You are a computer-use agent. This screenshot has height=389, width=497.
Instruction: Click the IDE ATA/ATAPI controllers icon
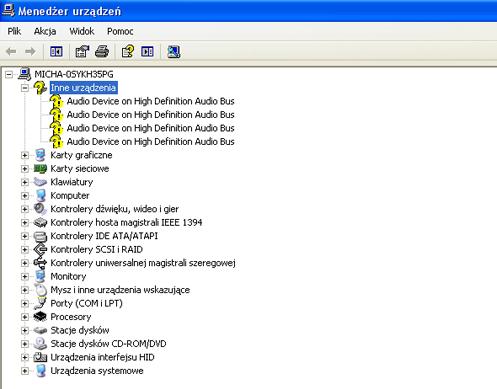pos(40,236)
